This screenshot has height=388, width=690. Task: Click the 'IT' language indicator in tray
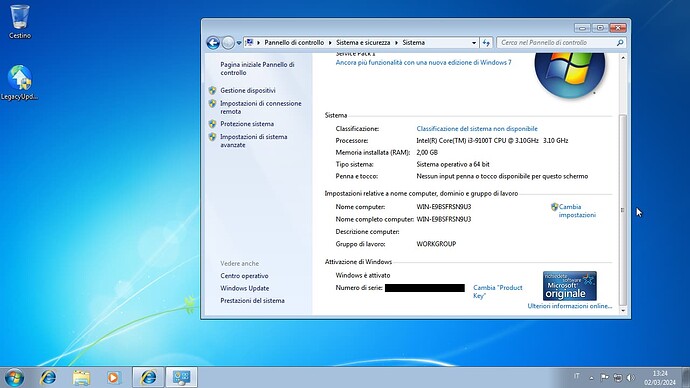click(576, 377)
